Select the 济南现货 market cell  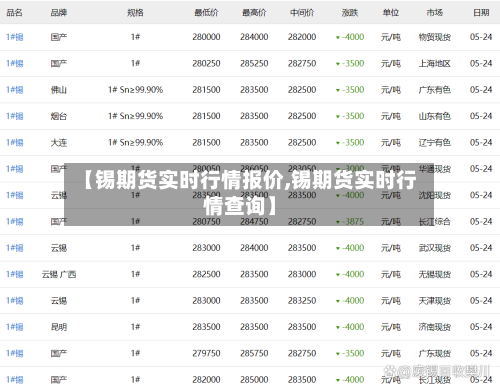point(435,327)
